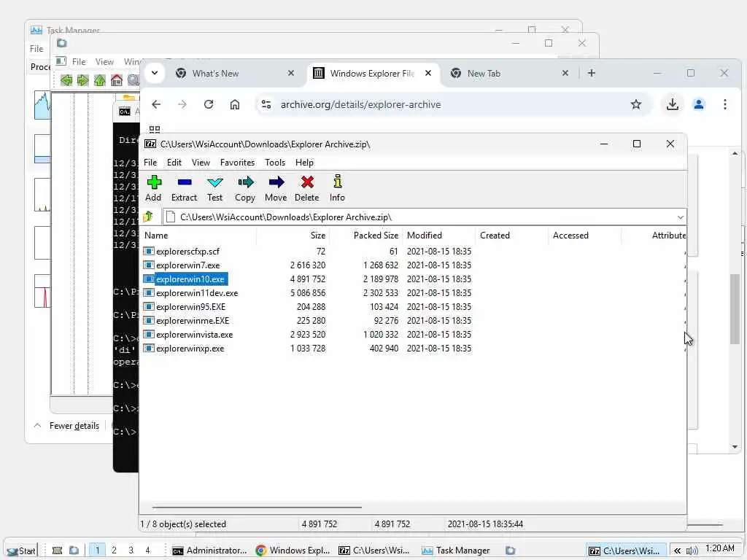Select the Copy toolbar icon in 7-Zip

pos(245,189)
